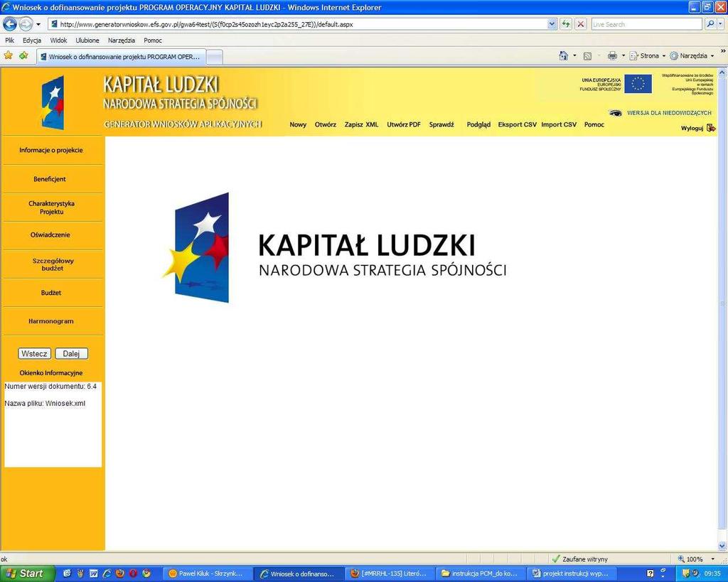Click the Sprawdź link
Screen dimensions: 728x582
point(441,124)
